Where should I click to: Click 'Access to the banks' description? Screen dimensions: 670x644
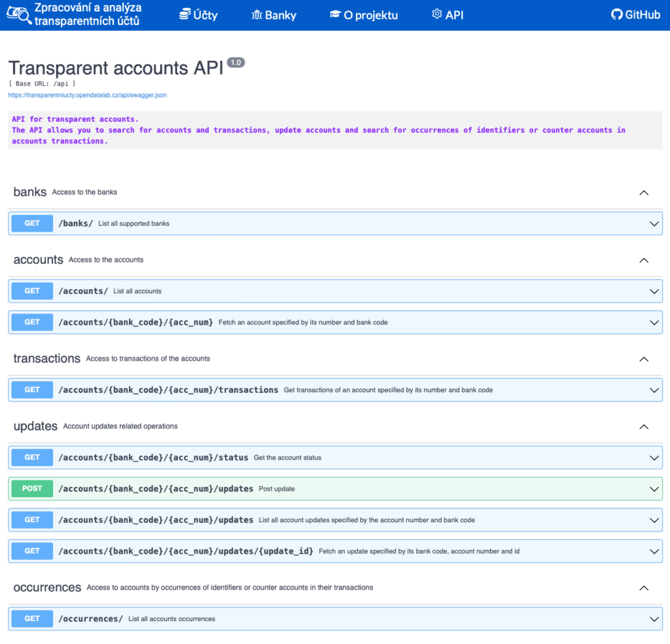pyautogui.click(x=84, y=192)
